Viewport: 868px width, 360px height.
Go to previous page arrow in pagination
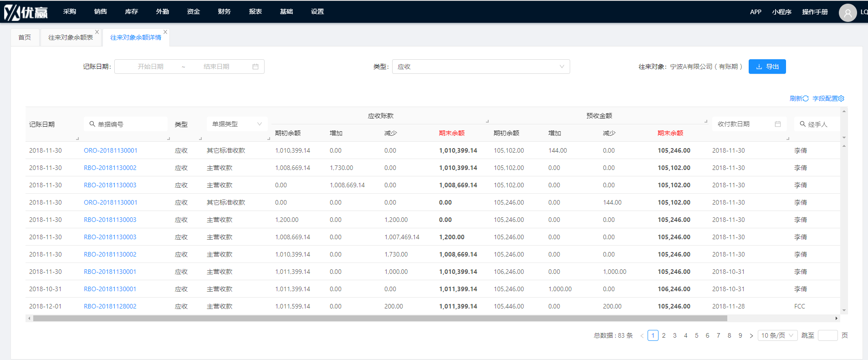(x=642, y=336)
